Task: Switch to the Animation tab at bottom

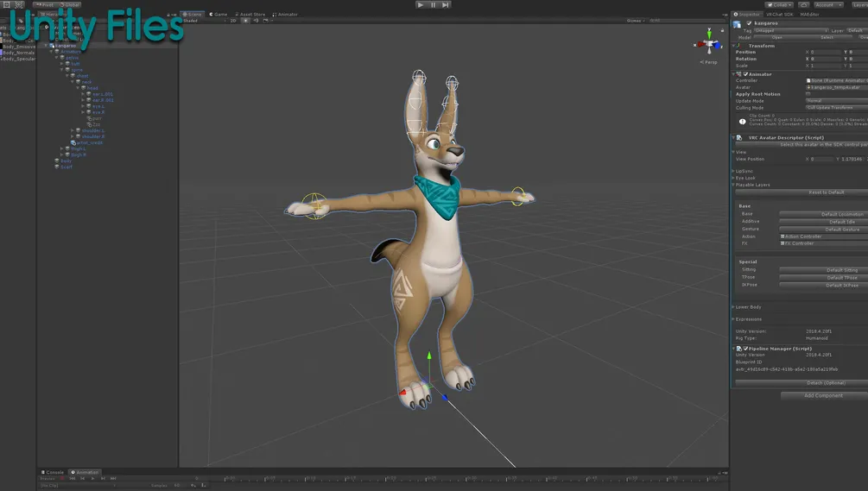Action: coord(85,472)
